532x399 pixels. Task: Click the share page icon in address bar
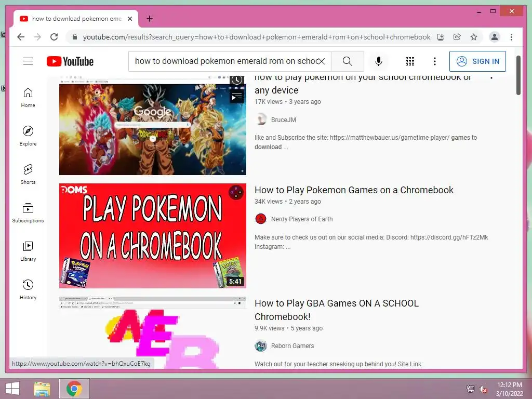click(x=457, y=37)
